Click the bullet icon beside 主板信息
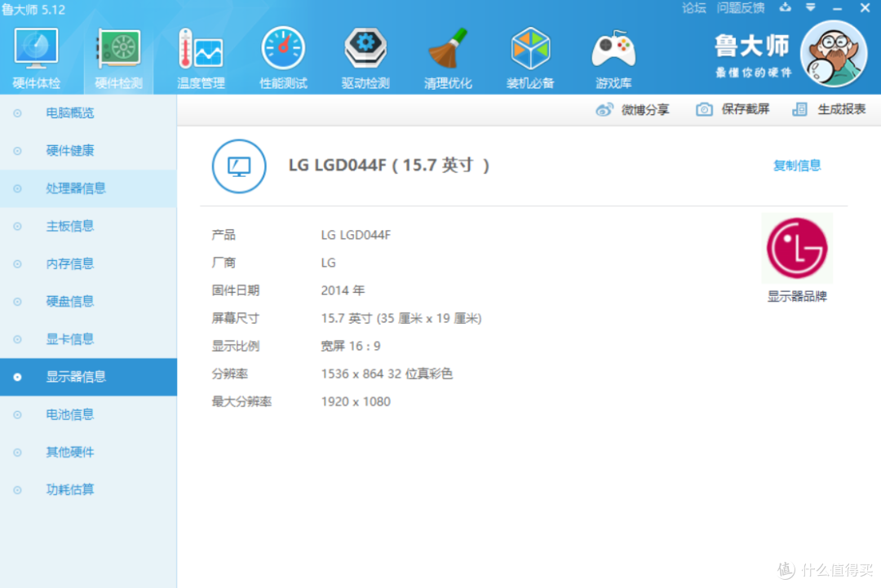 click(x=17, y=227)
